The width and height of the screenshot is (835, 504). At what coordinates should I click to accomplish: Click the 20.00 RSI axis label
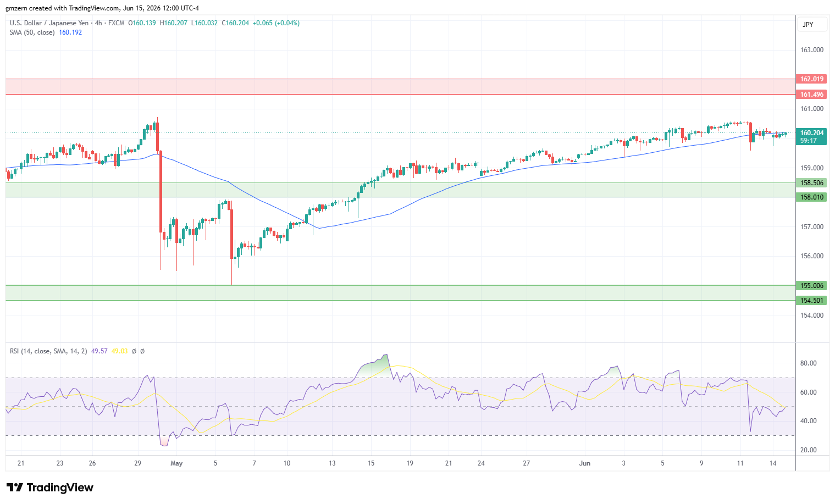coord(809,450)
